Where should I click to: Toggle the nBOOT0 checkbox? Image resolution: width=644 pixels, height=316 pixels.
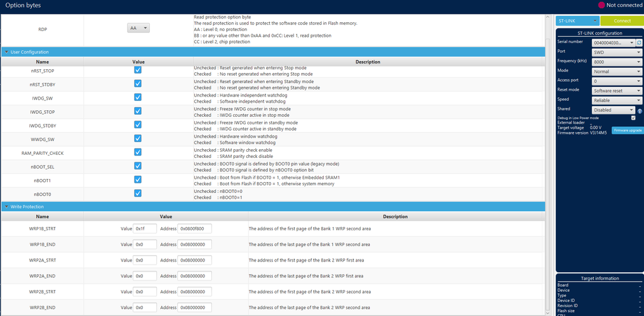tap(138, 193)
